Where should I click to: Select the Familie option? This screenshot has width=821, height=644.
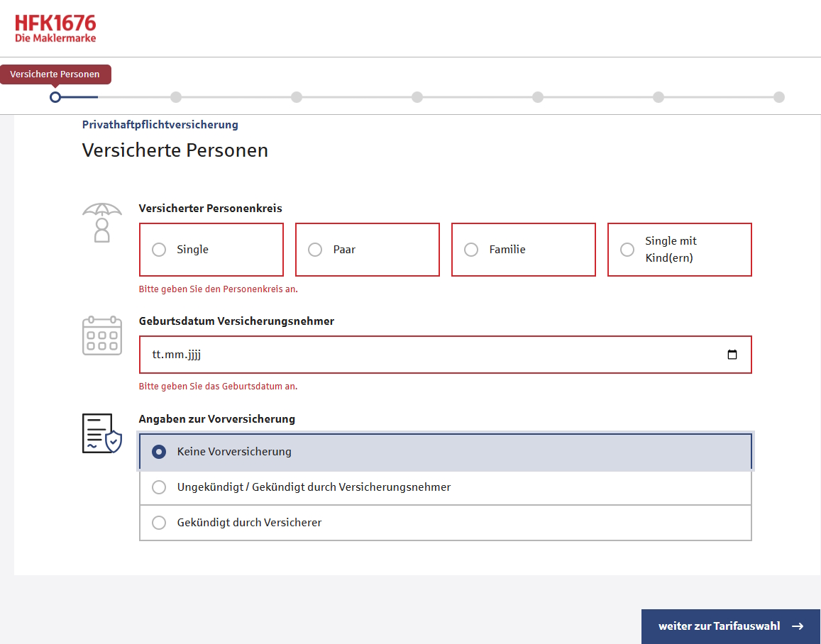470,250
